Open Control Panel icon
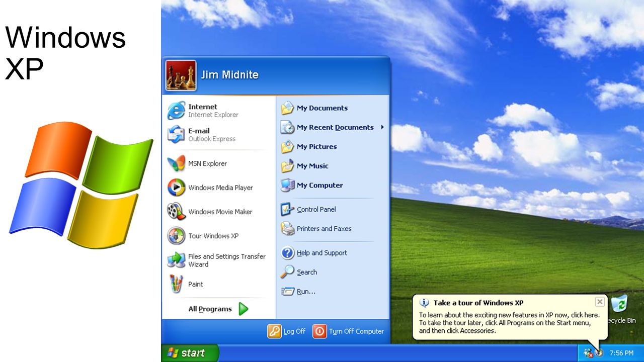Image resolution: width=644 pixels, height=362 pixels. pos(287,209)
